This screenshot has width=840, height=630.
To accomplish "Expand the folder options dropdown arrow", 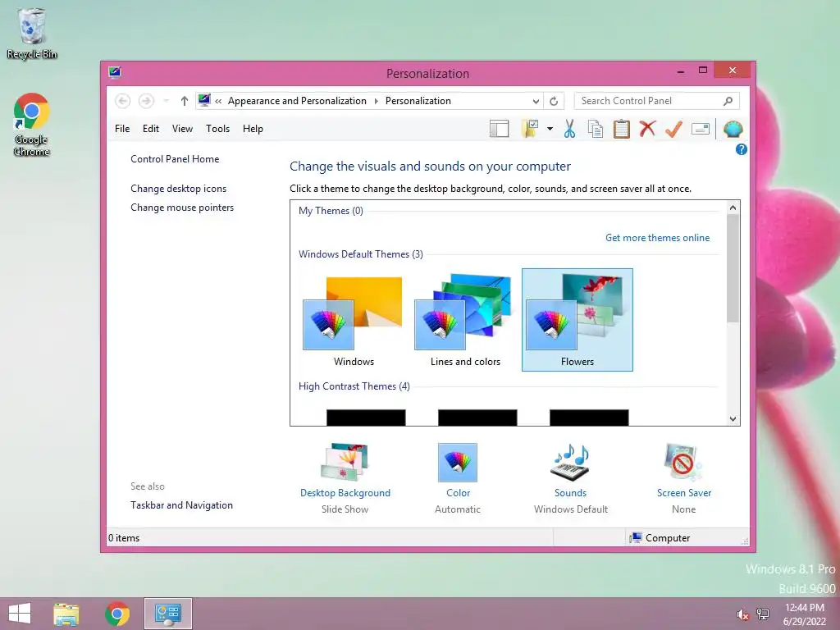I will pyautogui.click(x=550, y=129).
